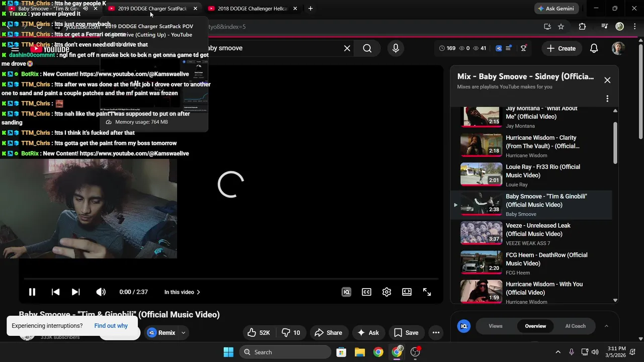Click the eye stat showing 41
Screen dimensions: 644x362
point(478,48)
